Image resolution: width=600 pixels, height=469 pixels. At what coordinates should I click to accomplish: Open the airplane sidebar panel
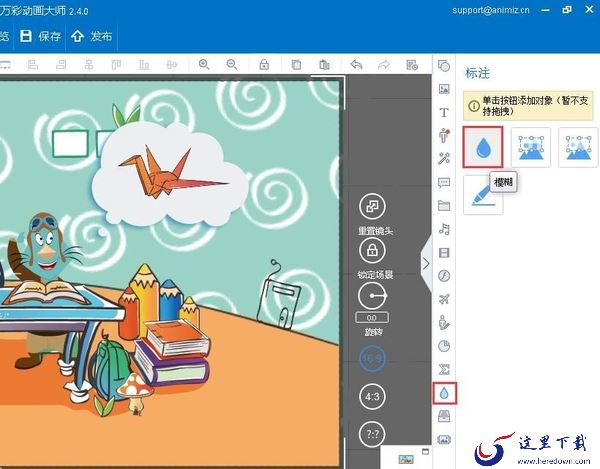coord(444,299)
